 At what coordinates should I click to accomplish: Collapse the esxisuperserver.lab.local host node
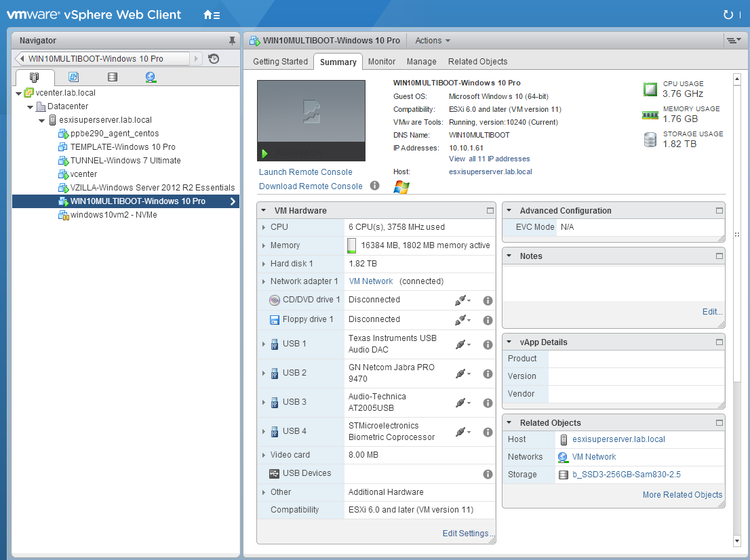coord(41,121)
